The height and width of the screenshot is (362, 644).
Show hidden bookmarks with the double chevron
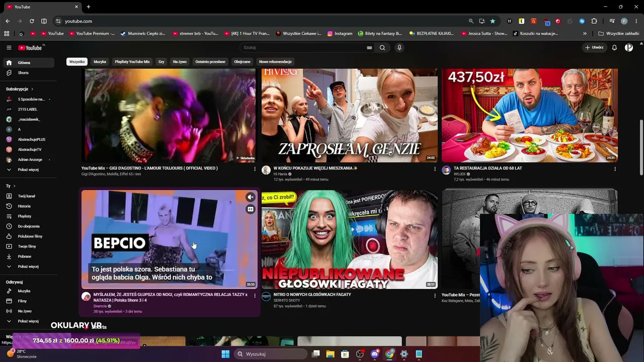pyautogui.click(x=585, y=34)
